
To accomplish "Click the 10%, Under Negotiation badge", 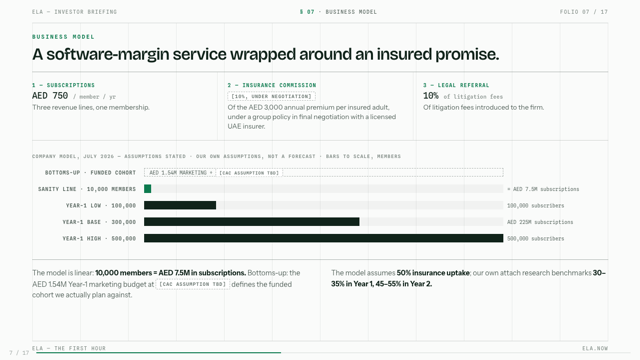I will (271, 96).
